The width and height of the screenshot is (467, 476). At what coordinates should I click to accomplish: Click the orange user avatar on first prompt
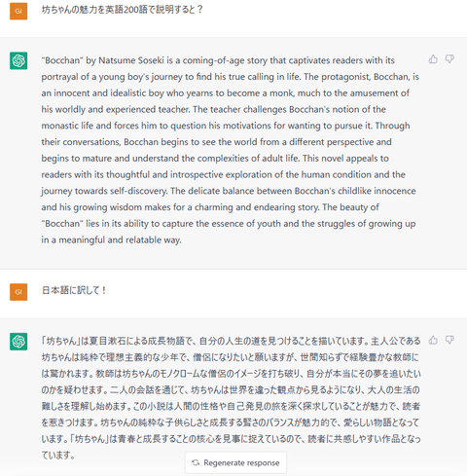click(18, 11)
